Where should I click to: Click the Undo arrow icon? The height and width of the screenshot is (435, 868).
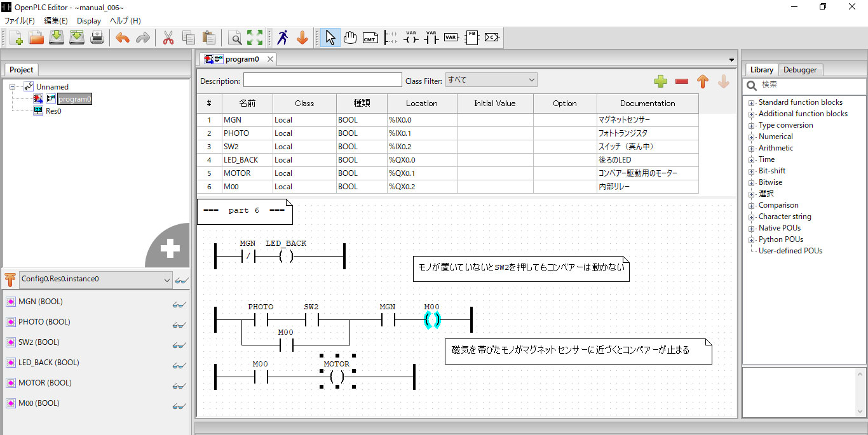pyautogui.click(x=123, y=37)
